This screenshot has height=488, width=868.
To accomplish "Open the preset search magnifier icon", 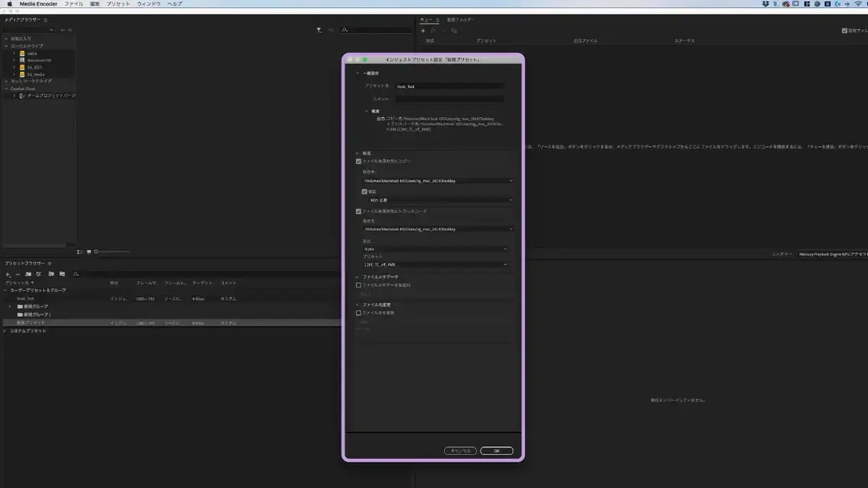I will [x=76, y=274].
